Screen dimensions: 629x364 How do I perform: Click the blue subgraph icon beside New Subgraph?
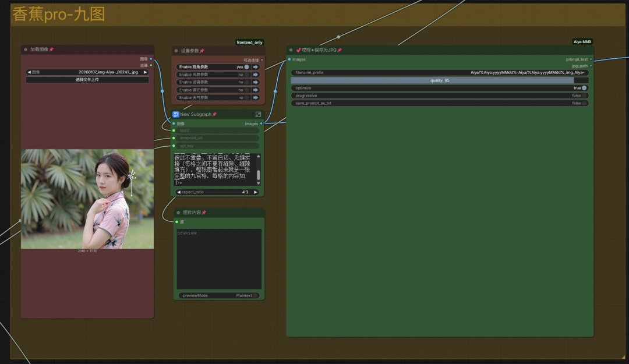coord(176,115)
